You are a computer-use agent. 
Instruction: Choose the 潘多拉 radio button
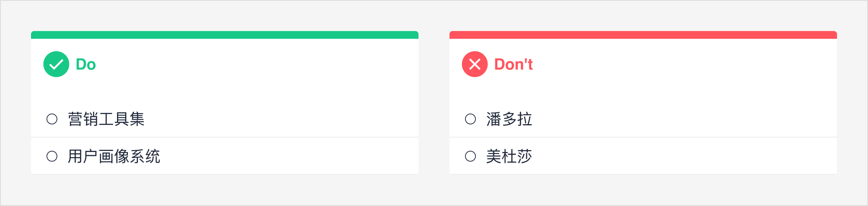470,119
